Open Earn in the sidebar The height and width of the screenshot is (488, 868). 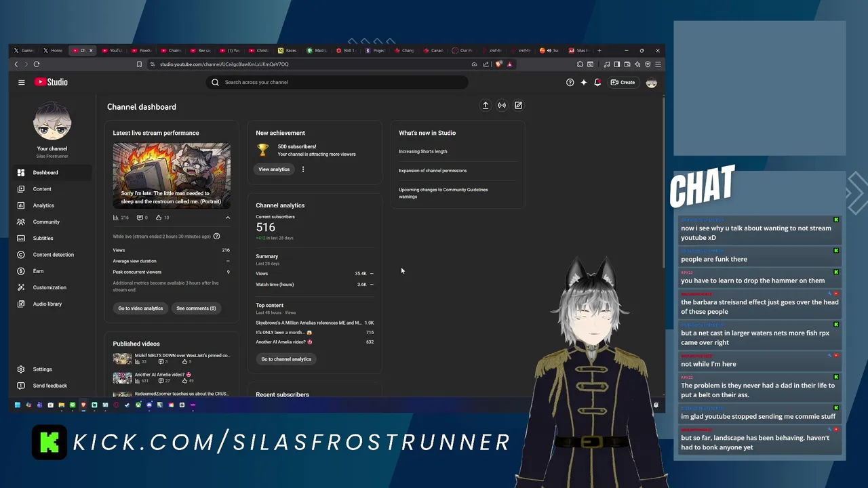[51, 271]
